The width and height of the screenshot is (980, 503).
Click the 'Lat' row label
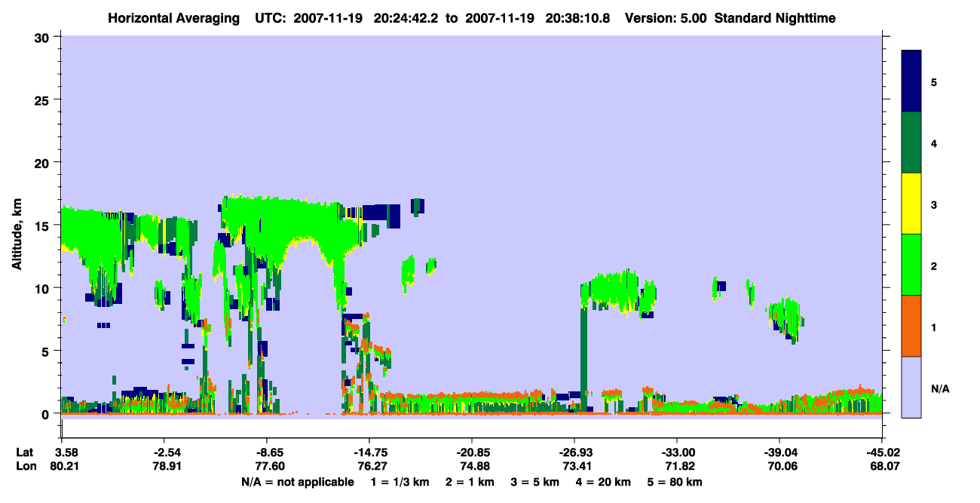[25, 452]
